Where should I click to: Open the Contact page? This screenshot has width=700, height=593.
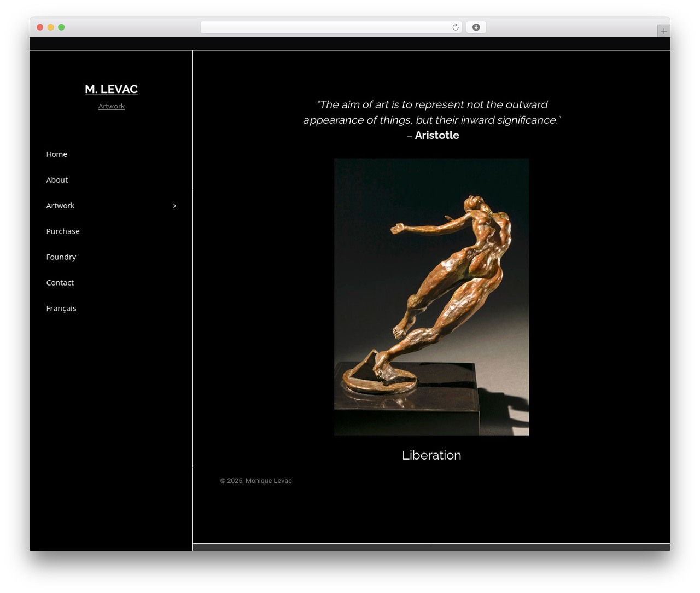coord(60,283)
